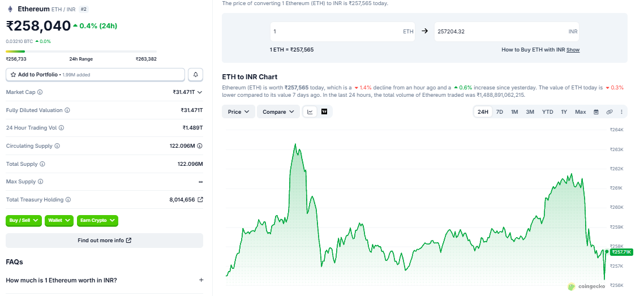This screenshot has height=296, width=644.
Task: Open the Buy / Sell dropdown
Action: click(x=24, y=221)
